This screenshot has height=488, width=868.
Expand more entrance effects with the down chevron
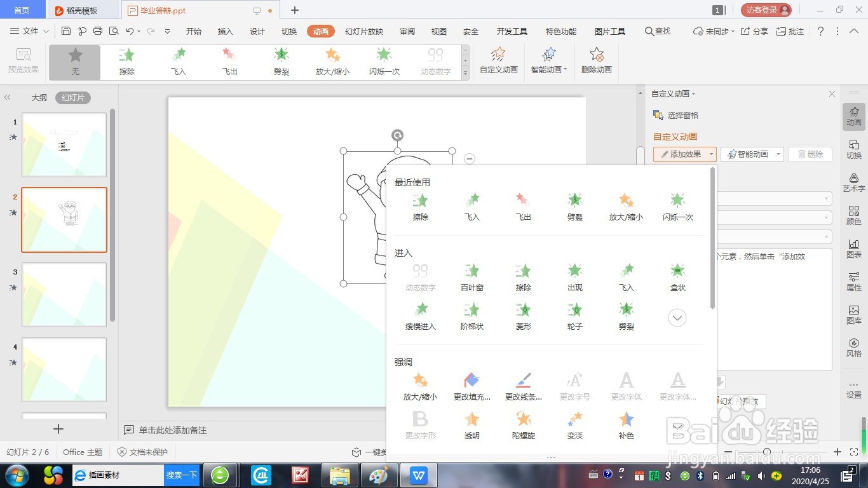pos(677,317)
